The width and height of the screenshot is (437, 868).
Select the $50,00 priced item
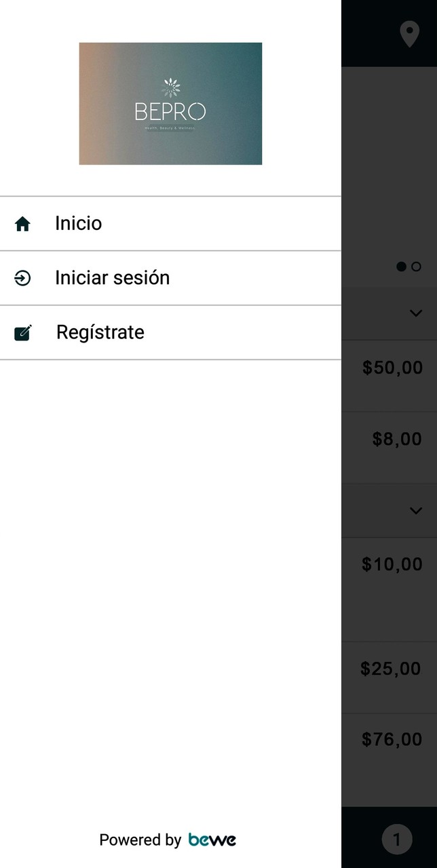click(392, 368)
